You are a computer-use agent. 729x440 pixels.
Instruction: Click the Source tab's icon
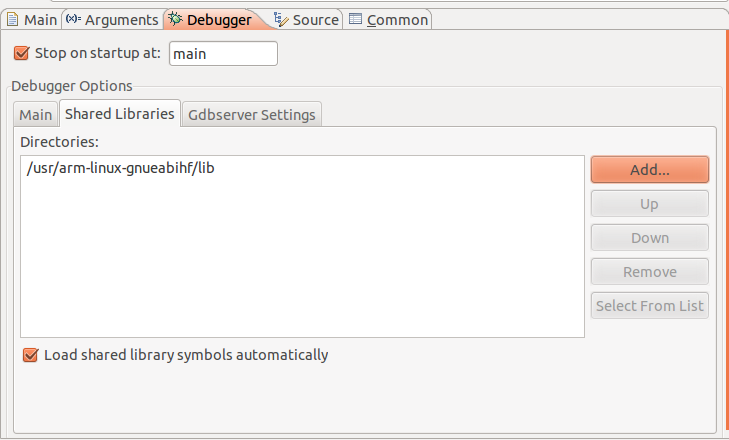(x=280, y=19)
